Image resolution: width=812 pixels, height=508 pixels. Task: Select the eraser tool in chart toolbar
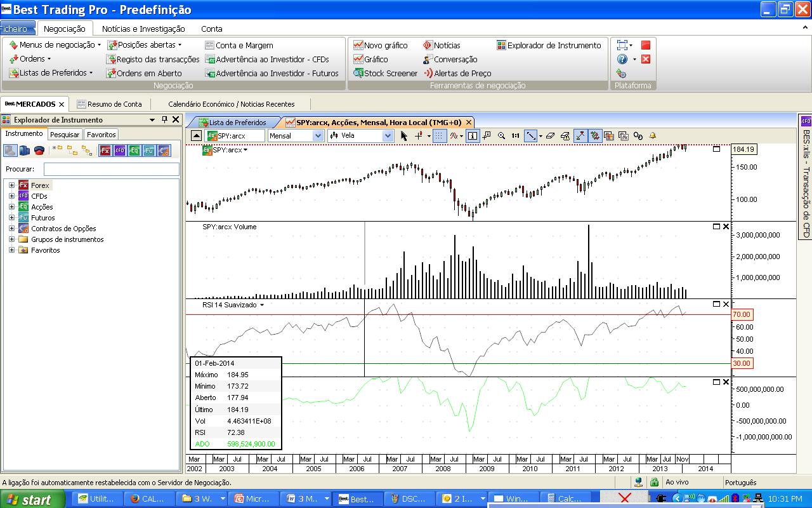pos(550,136)
